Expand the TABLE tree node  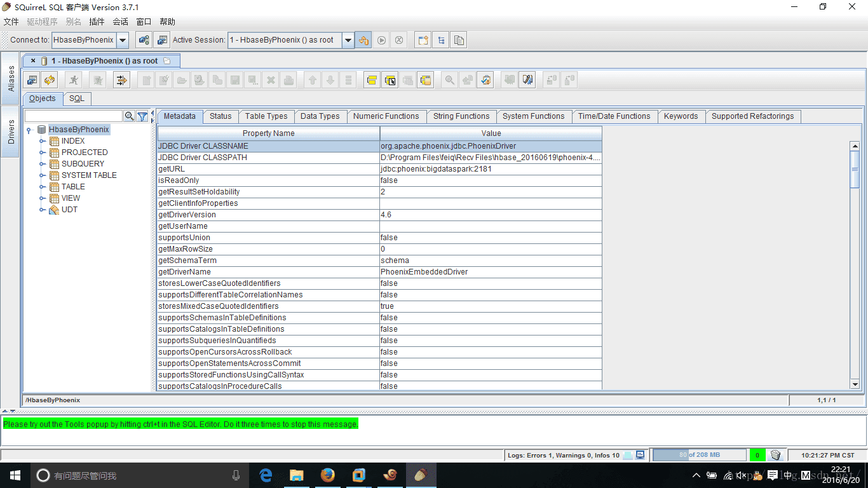pos(43,187)
